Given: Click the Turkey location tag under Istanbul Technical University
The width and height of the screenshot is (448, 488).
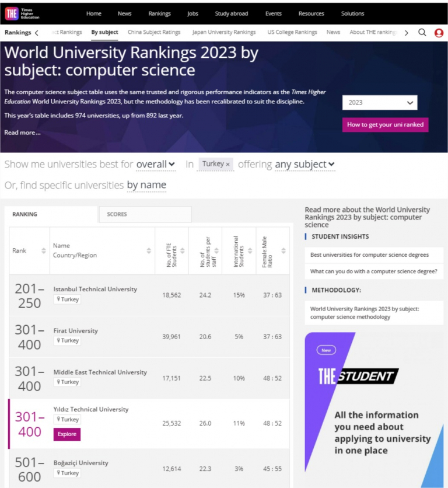Looking at the screenshot, I should [67, 299].
